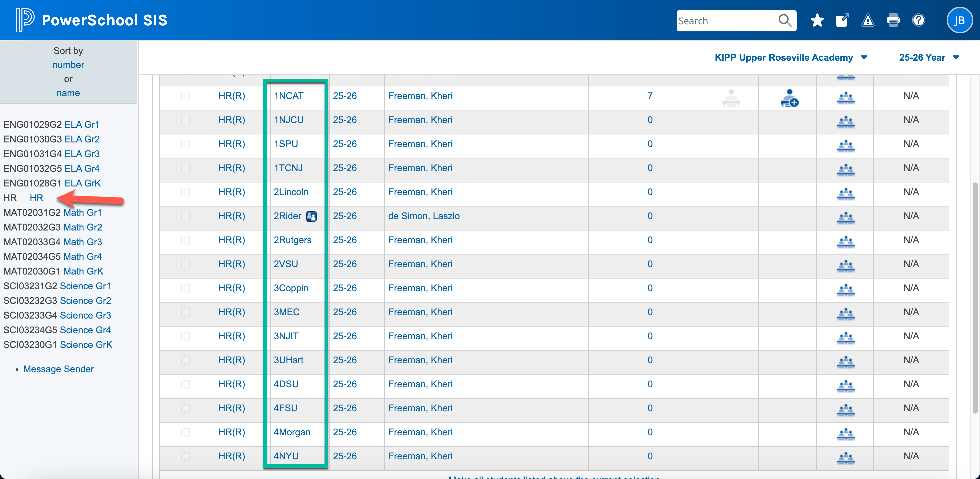980x479 pixels.
Task: Open Science GrK course in sidebar
Action: coord(86,345)
